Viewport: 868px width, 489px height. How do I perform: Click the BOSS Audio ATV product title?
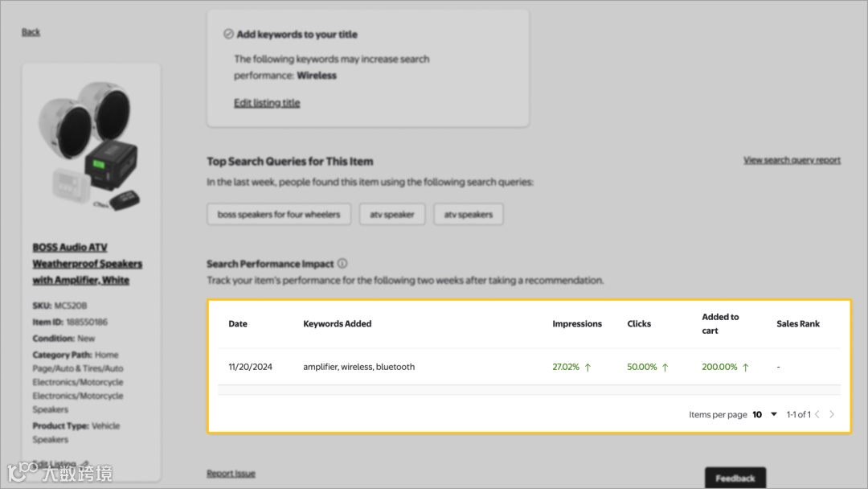coord(87,264)
